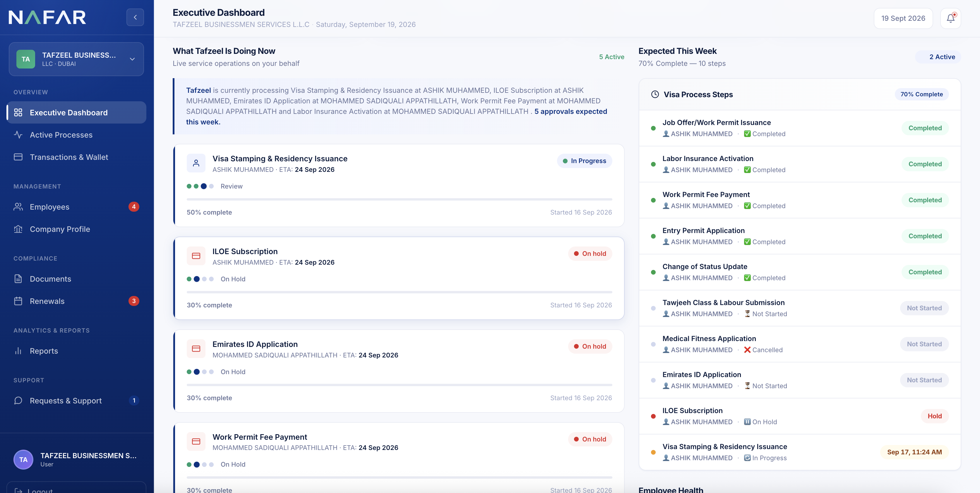Click the Requests & Support badge showing 1

point(134,400)
